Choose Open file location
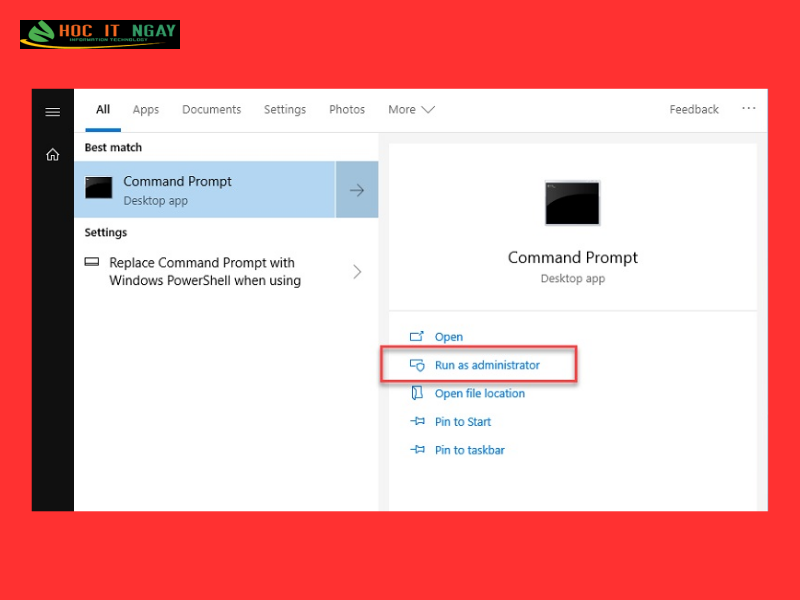800x600 pixels. pos(480,393)
